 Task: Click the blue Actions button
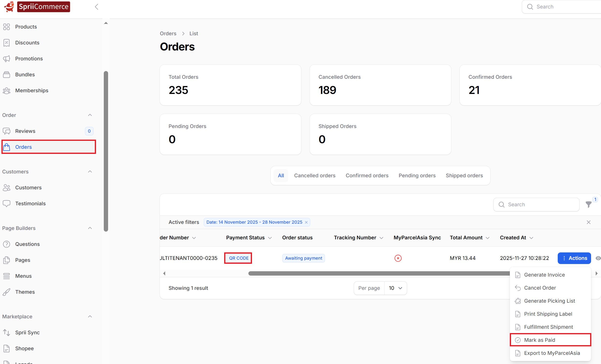[574, 258]
